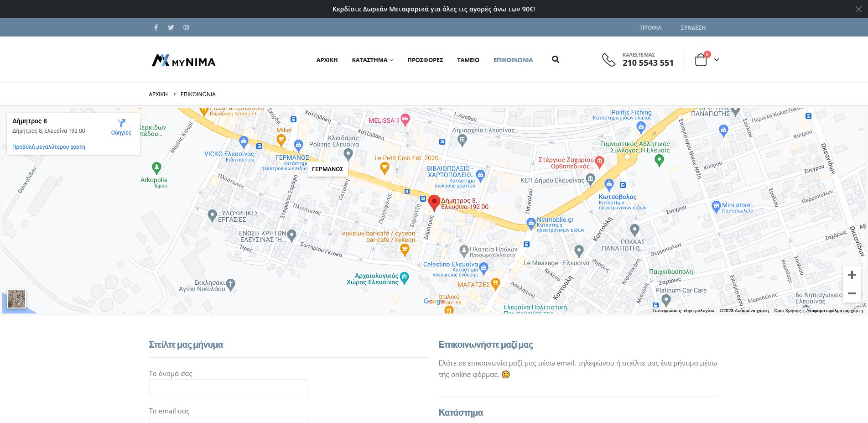The image size is (868, 423).
Task: Dismiss the free shipping banner
Action: (858, 9)
